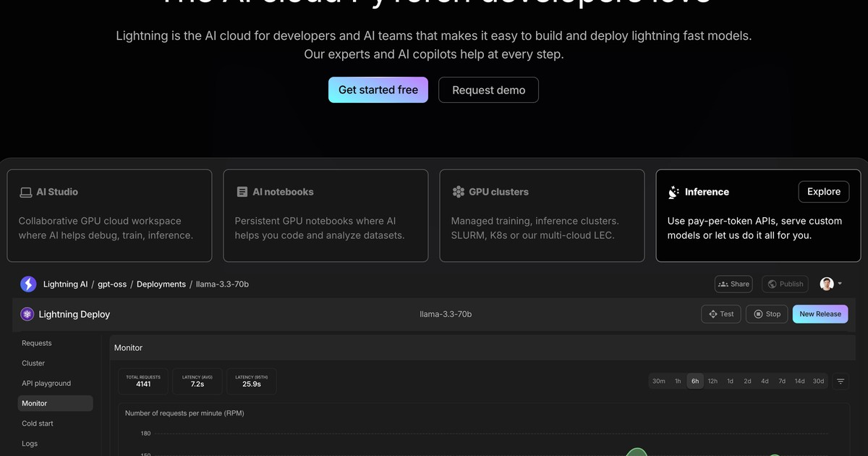Open Deployments breadcrumb link
868x456 pixels.
161,284
